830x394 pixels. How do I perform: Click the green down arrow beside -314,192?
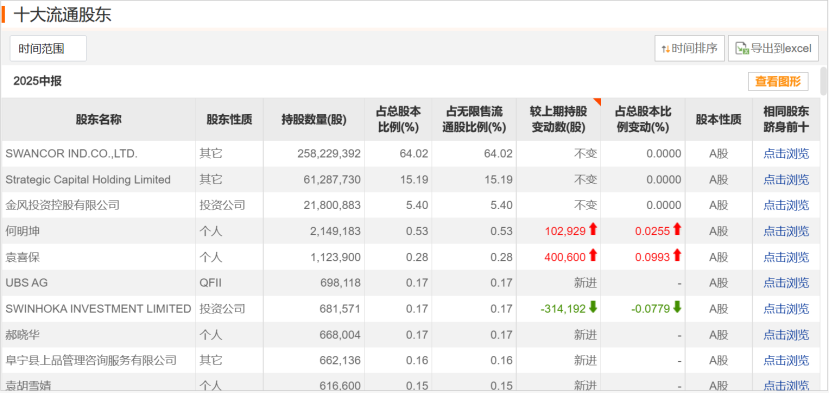click(593, 307)
